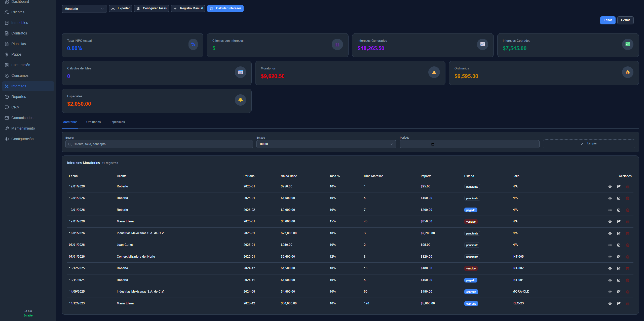This screenshot has width=644, height=321.
Task: Click the edit icon for the María Elena 2025-01 row
Action: tap(619, 222)
